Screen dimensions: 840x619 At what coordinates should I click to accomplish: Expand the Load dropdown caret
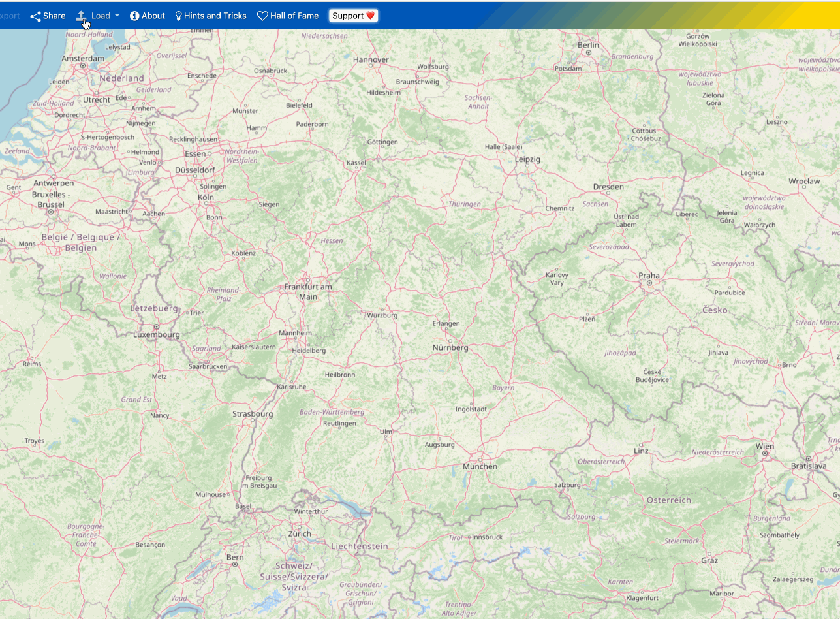(117, 16)
